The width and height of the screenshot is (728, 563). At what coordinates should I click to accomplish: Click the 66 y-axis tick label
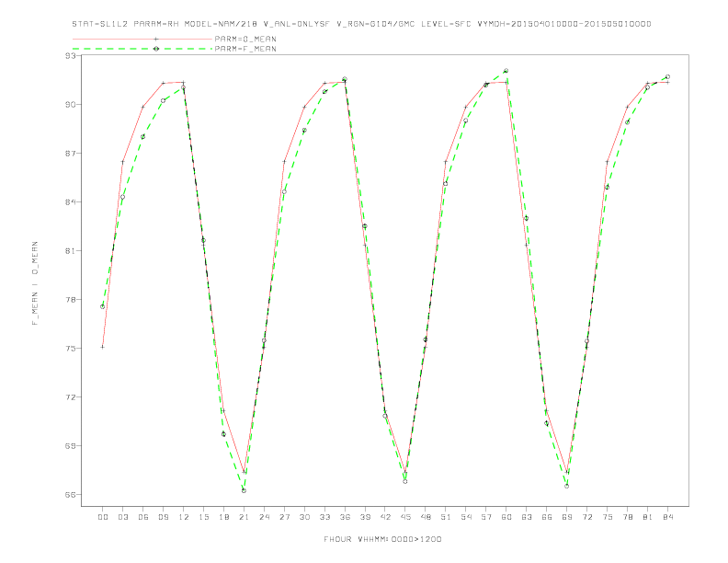[71, 495]
